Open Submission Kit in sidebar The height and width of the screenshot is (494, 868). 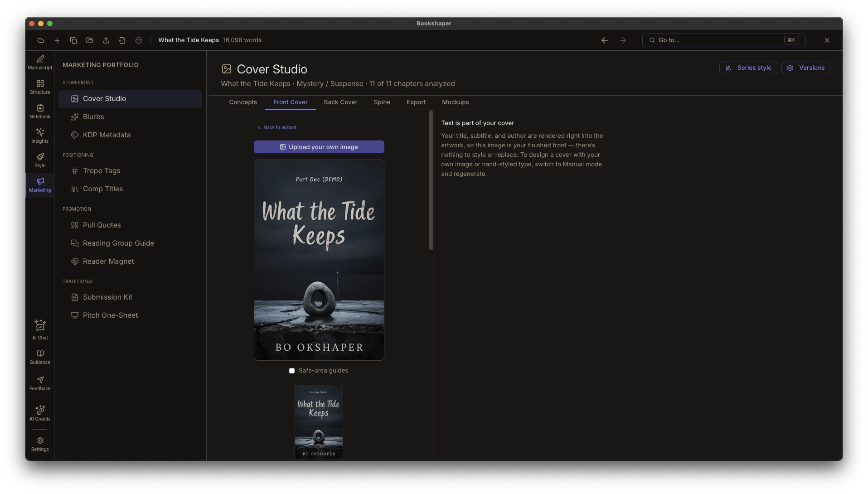130,297
